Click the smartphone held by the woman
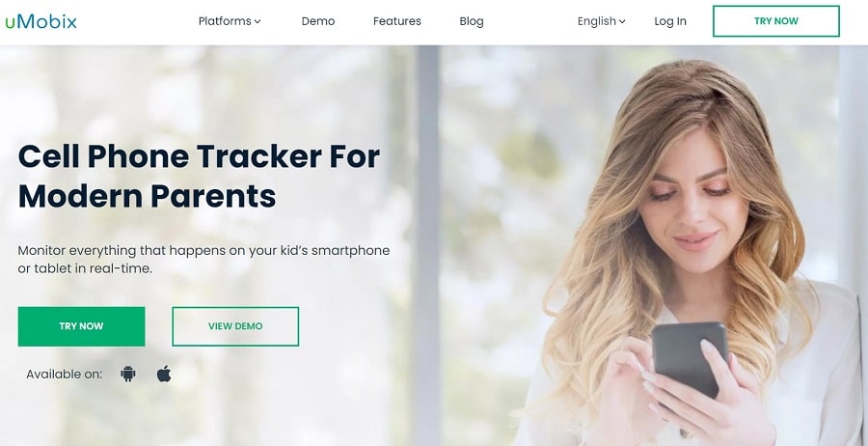 [x=690, y=359]
